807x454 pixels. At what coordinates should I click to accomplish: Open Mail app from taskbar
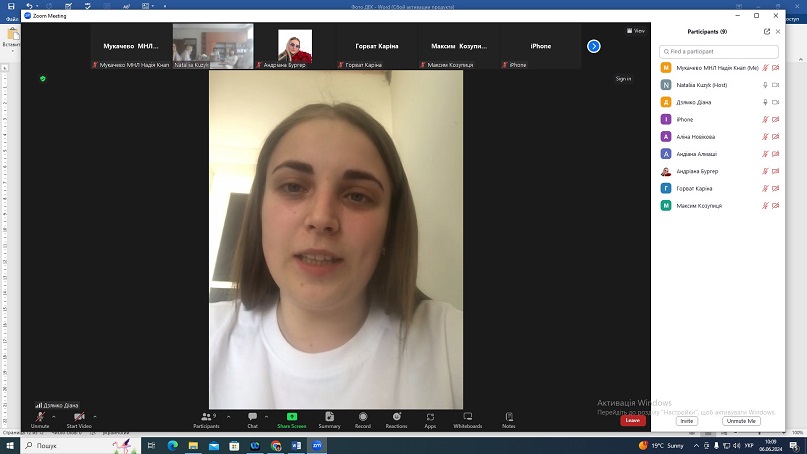214,445
